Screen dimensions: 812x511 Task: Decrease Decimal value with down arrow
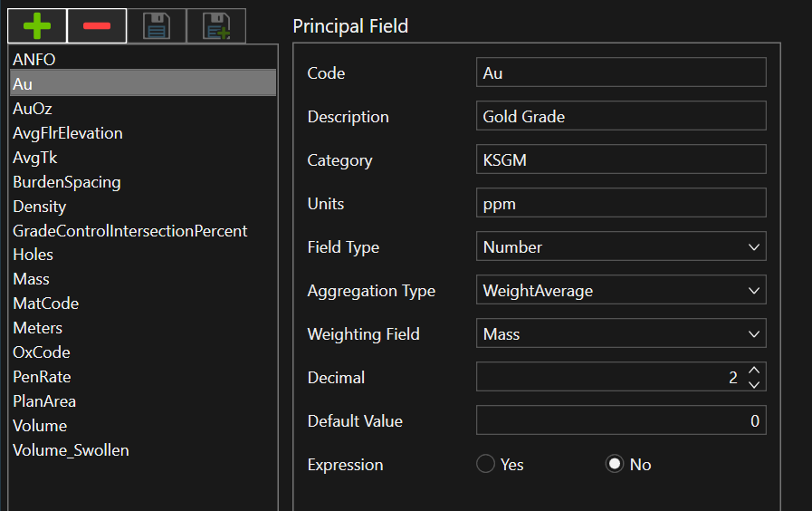click(754, 384)
